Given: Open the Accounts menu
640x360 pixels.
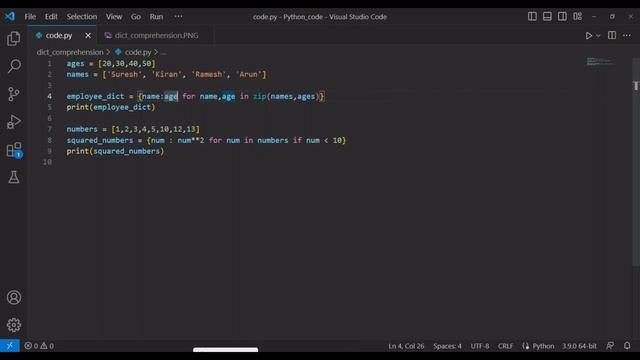Looking at the screenshot, I should 13,297.
